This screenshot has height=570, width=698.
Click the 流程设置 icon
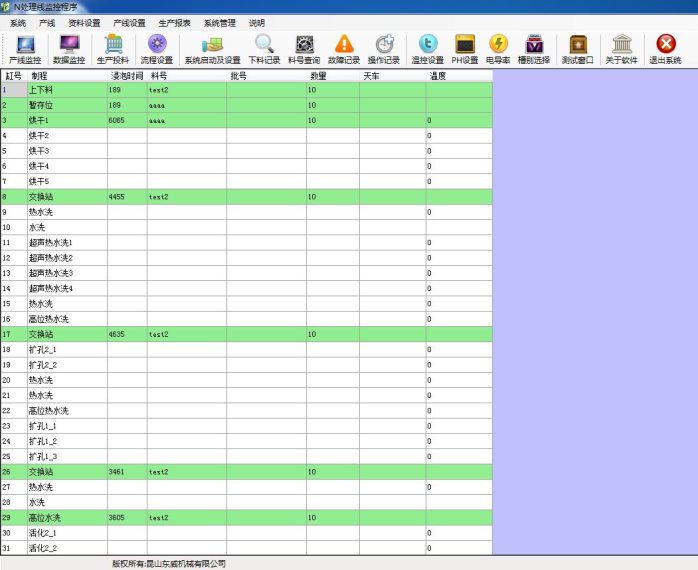pos(156,47)
